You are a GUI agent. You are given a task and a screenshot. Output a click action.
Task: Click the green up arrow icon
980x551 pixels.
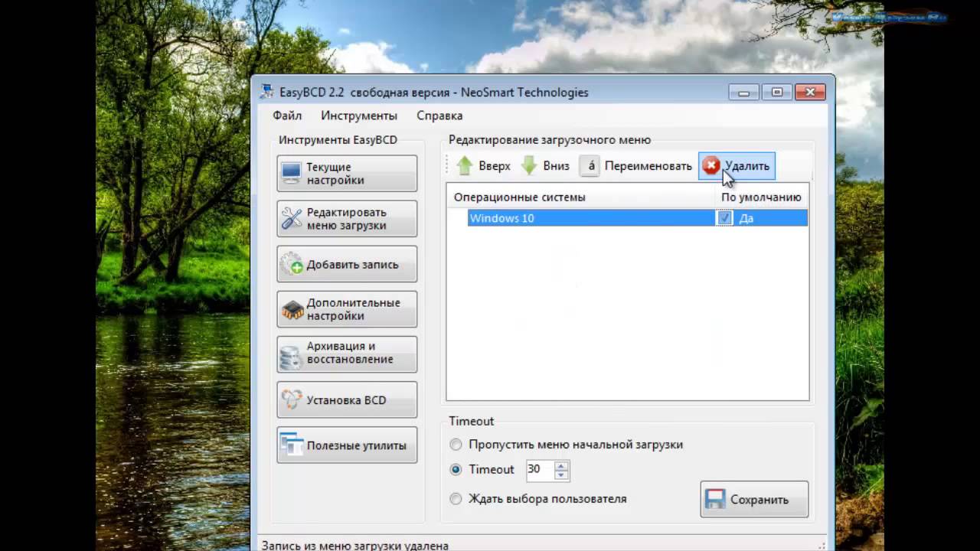(465, 166)
